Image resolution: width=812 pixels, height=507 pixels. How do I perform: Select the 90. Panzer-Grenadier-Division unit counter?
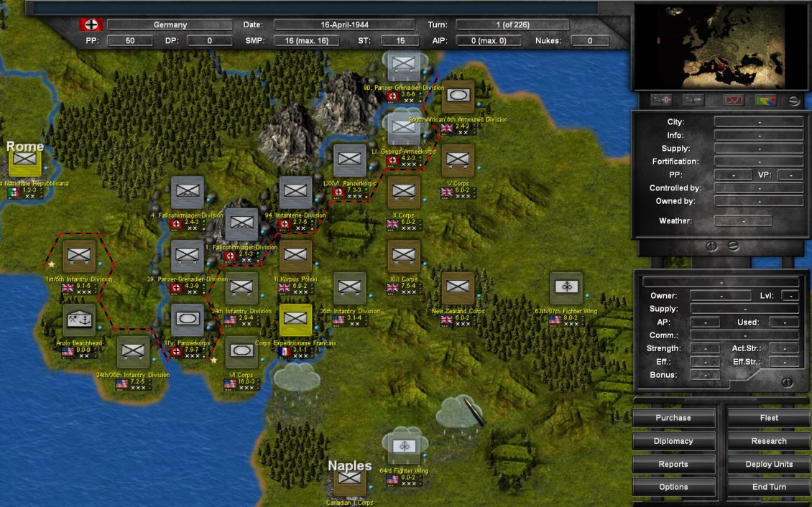404,65
